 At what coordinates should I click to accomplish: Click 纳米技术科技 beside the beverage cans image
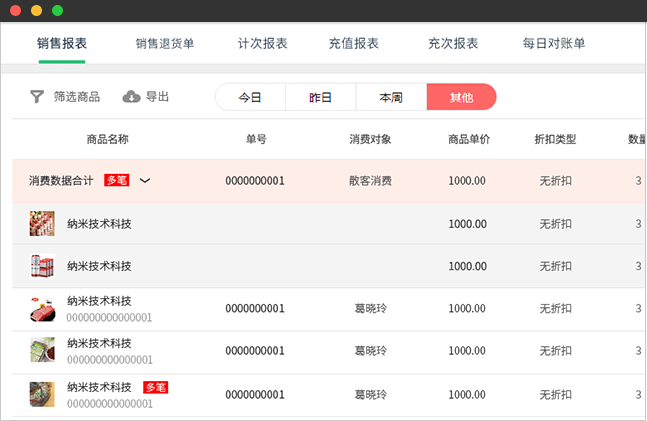pos(99,266)
